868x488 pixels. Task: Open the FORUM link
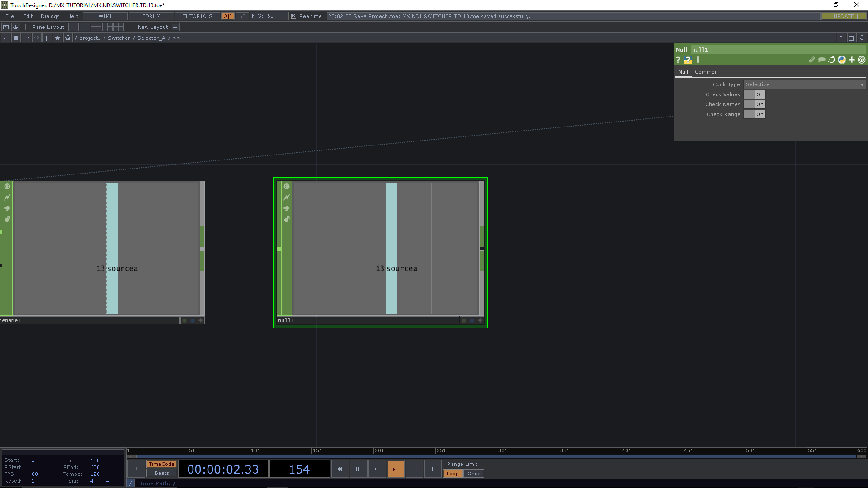coord(151,16)
